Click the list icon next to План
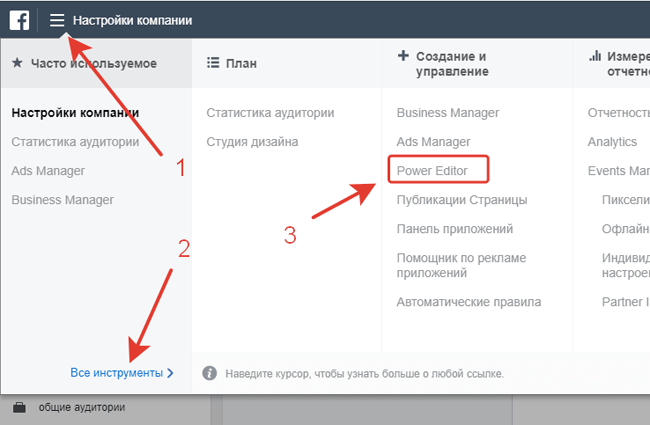This screenshot has width=650, height=425. (213, 63)
